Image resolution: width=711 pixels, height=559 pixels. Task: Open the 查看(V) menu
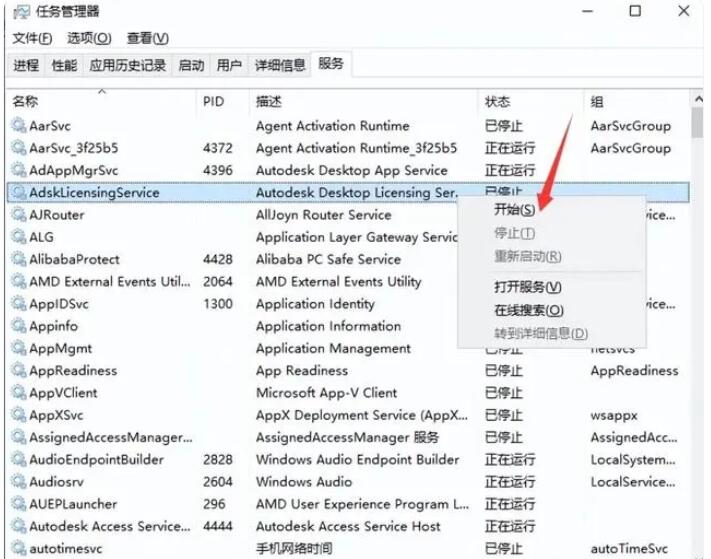click(x=147, y=38)
